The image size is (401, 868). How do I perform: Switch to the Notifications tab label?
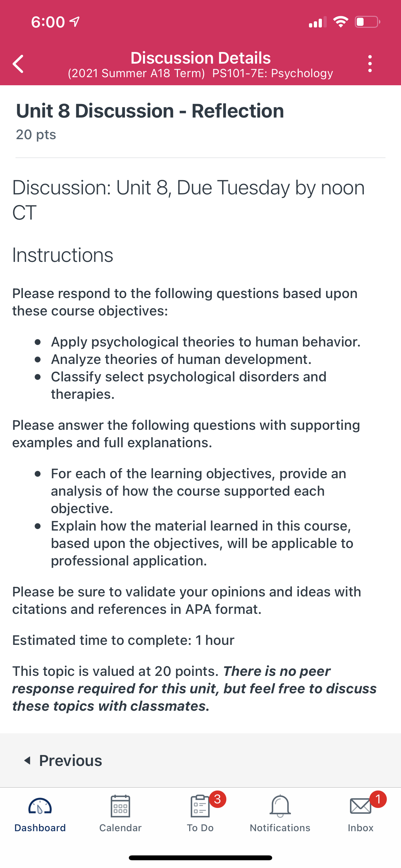click(x=280, y=828)
